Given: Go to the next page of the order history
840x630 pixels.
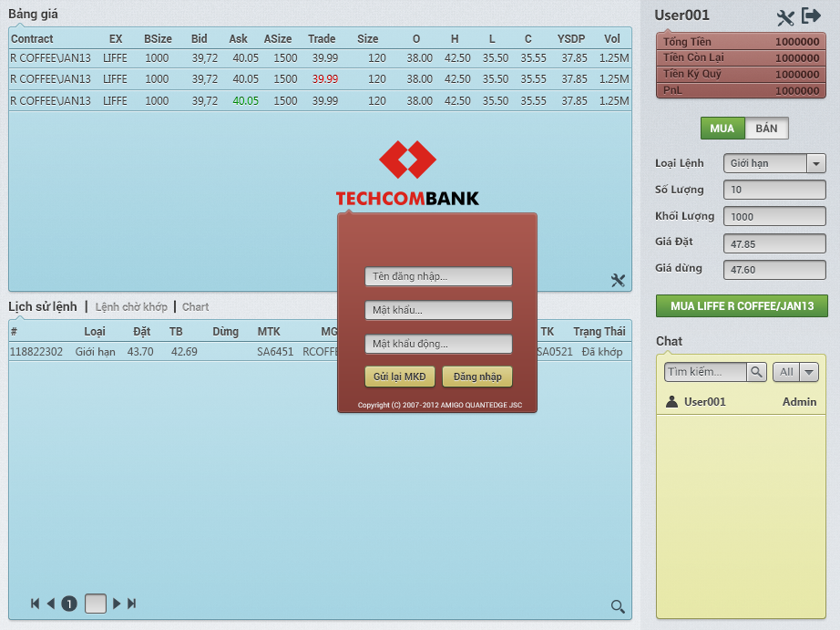Looking at the screenshot, I should [117, 604].
